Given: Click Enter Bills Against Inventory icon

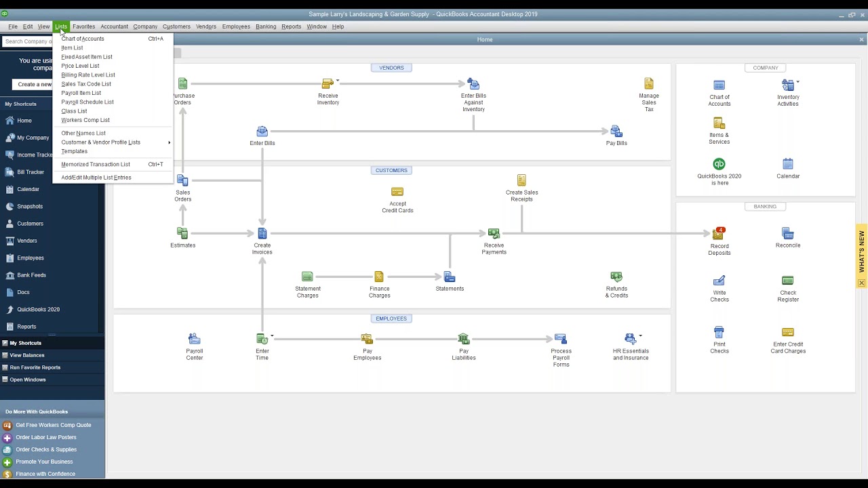Looking at the screenshot, I should 473,84.
